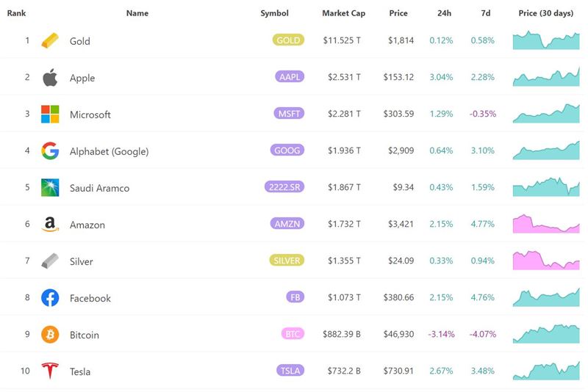The width and height of the screenshot is (588, 392).
Task: Click the Amazon logo icon
Action: point(50,224)
